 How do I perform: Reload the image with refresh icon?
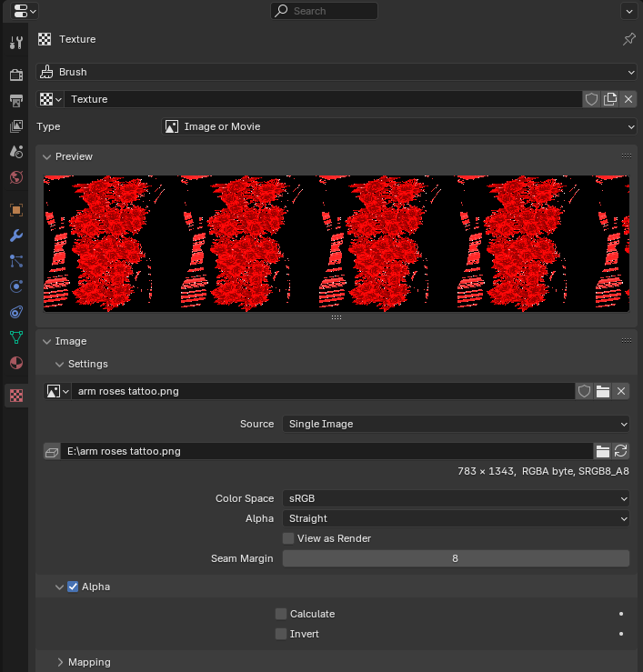coord(620,452)
